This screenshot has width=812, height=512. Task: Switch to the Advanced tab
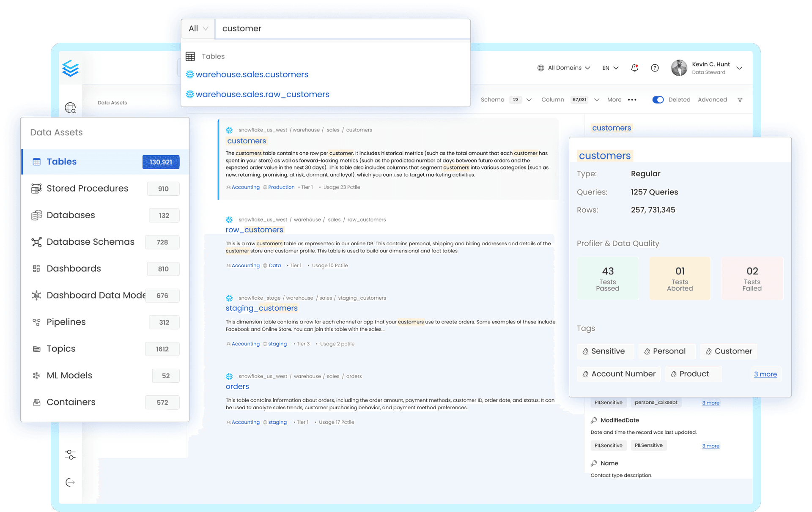tap(713, 99)
